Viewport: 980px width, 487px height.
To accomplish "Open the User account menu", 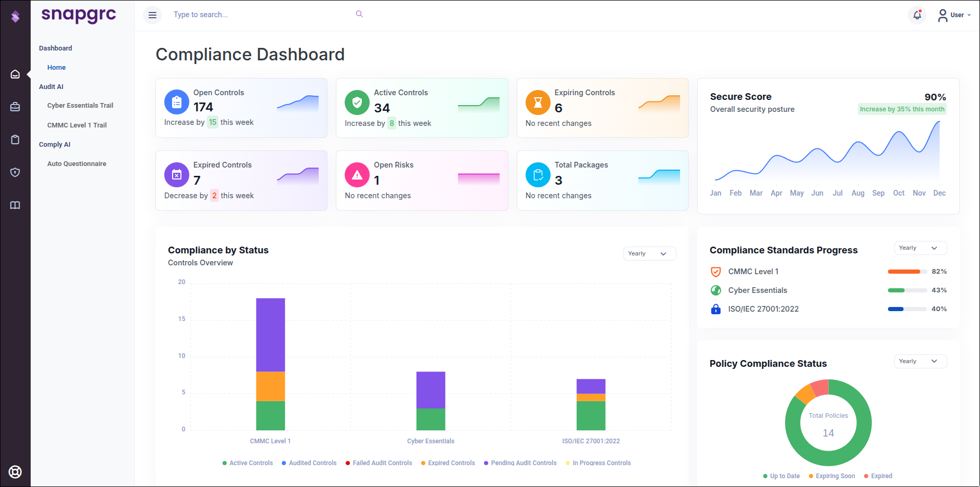I will click(x=955, y=15).
